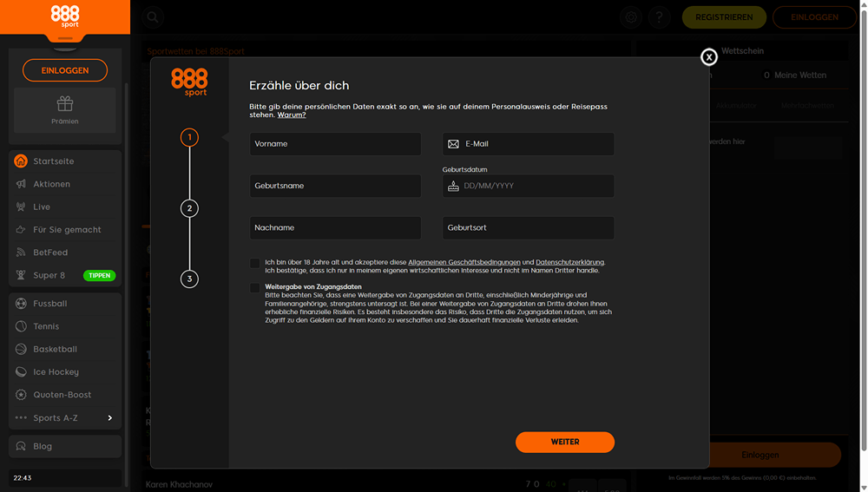Screen dimensions: 868x492
Task: Select step 1 in registration progress
Action: pos(189,137)
